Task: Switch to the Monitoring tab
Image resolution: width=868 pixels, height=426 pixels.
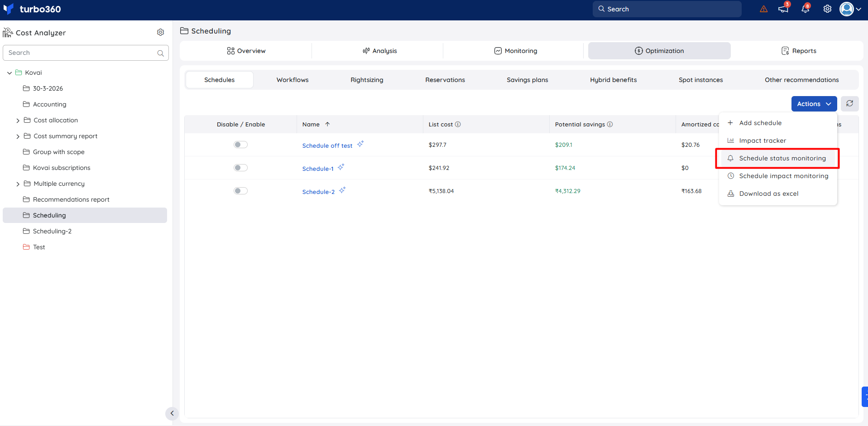Action: 515,51
